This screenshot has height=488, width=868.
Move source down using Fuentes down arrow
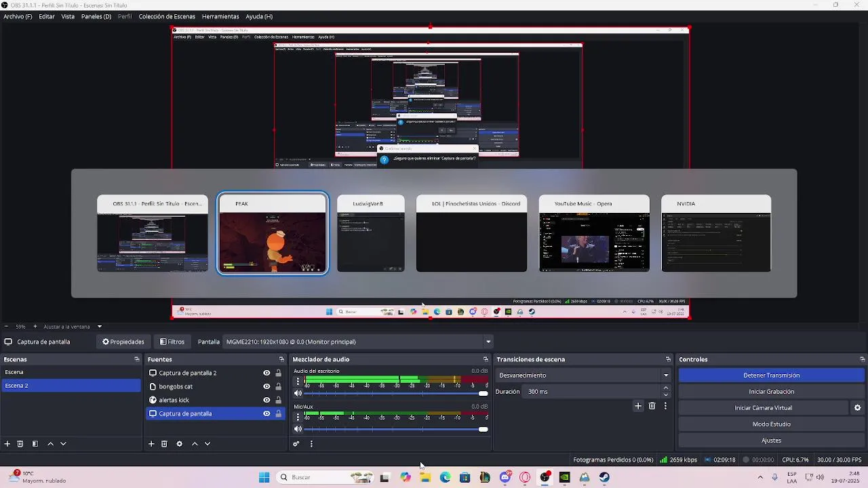[208, 444]
